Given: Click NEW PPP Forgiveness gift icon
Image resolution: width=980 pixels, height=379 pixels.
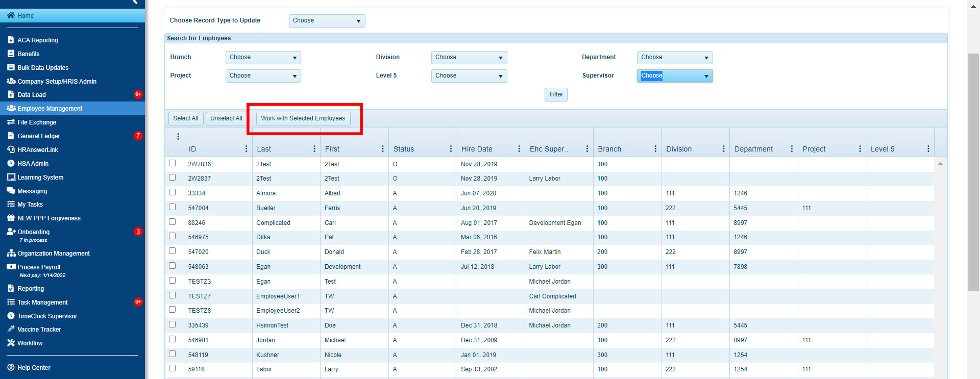Looking at the screenshot, I should 11,218.
